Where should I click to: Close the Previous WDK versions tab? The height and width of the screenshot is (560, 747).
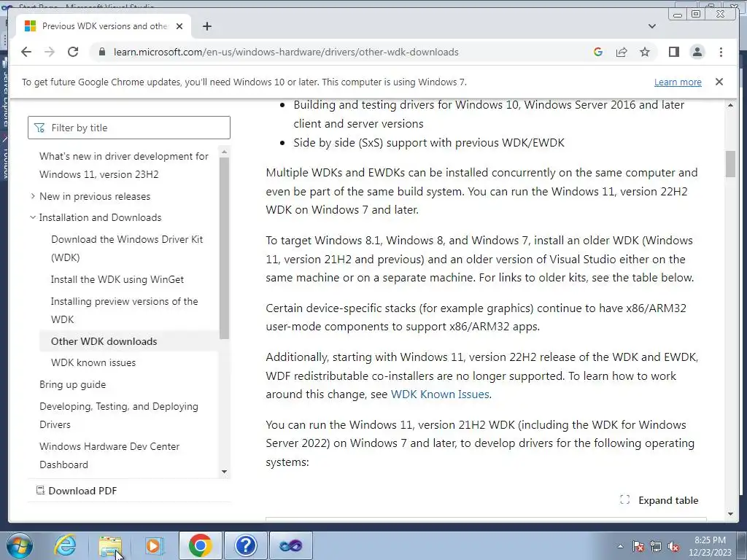click(179, 26)
